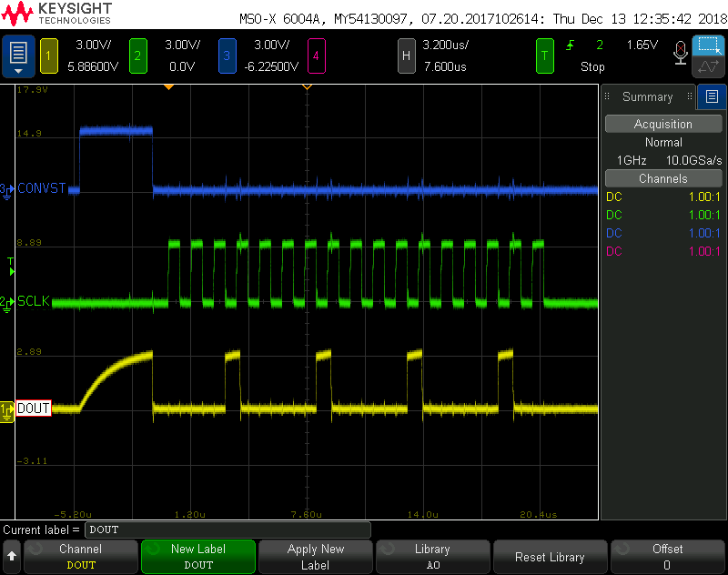Click the solid orange trigger time marker
728x575 pixels.
pyautogui.click(x=169, y=86)
